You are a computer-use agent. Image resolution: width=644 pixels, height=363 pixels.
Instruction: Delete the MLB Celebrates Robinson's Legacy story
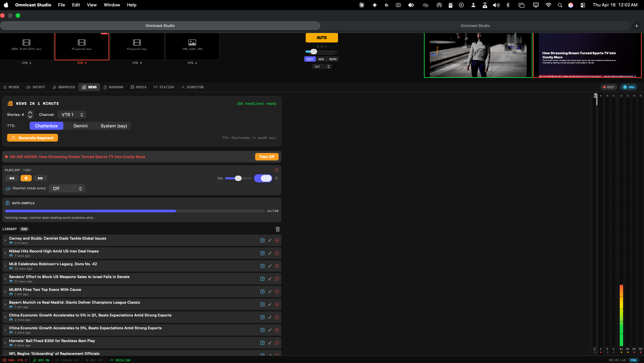click(x=277, y=266)
